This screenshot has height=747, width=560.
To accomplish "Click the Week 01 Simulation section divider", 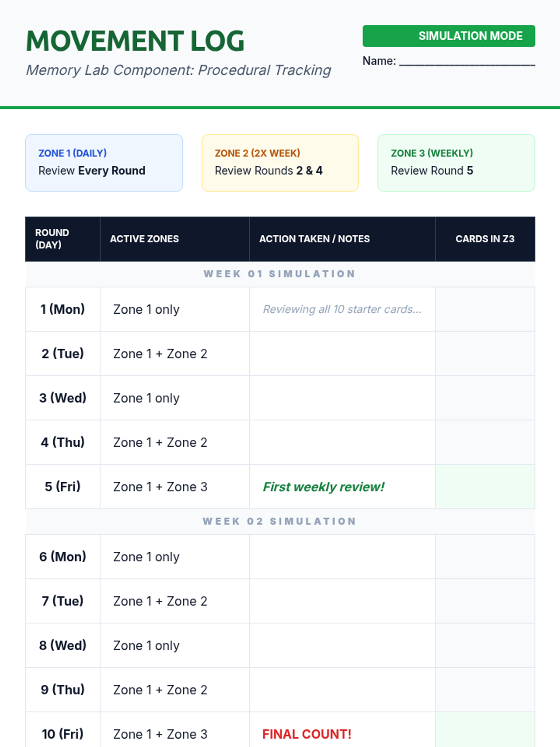I will [x=280, y=274].
